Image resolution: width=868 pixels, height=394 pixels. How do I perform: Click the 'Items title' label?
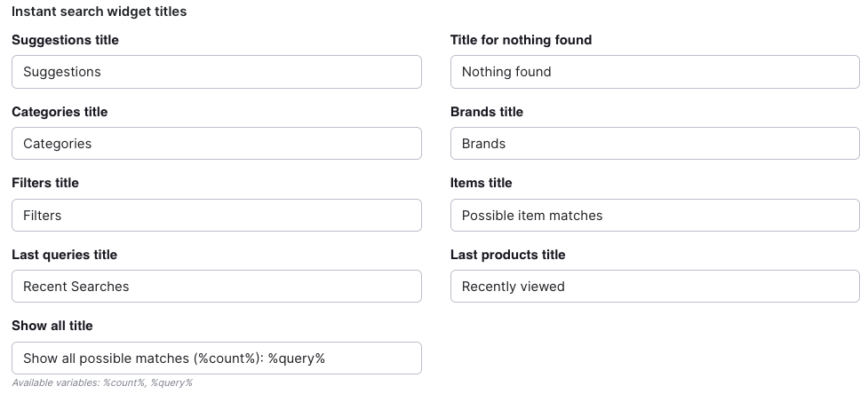coord(482,183)
